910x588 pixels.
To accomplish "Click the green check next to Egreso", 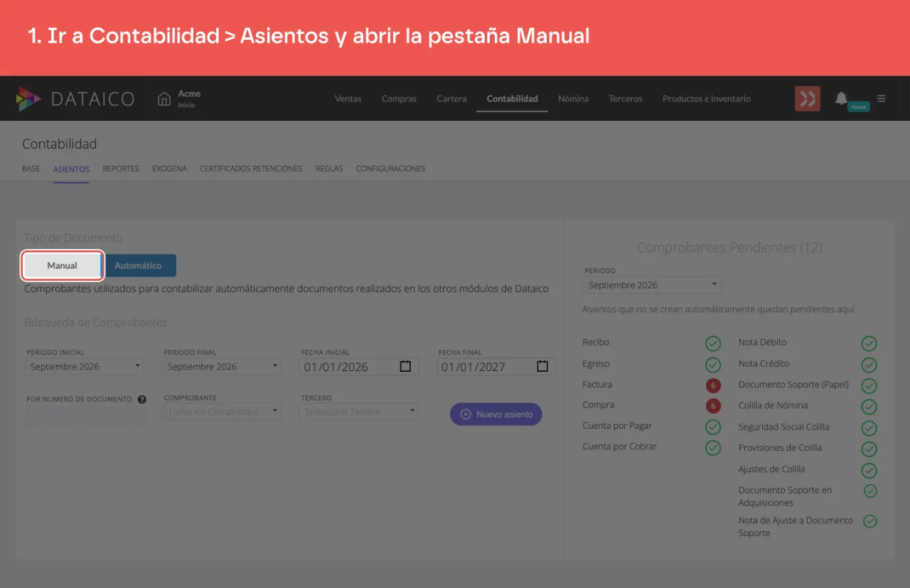I will click(713, 365).
